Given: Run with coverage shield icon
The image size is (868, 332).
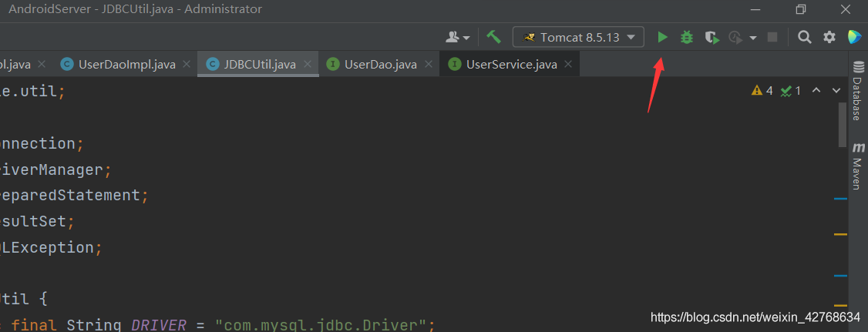Looking at the screenshot, I should (x=712, y=37).
